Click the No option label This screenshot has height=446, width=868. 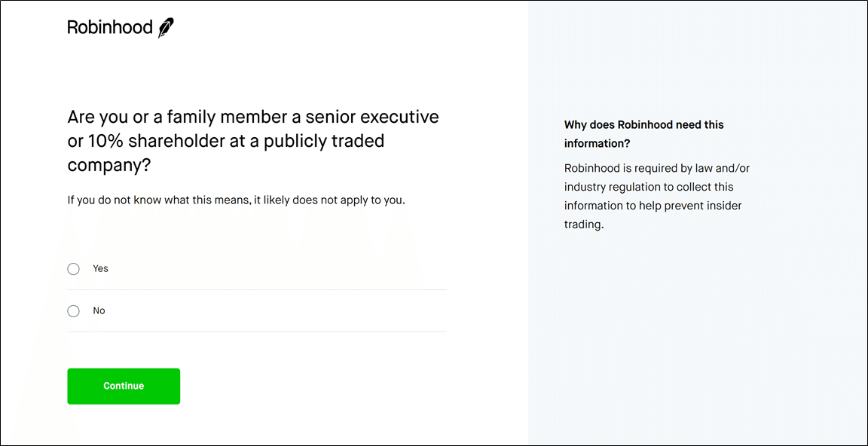[x=99, y=310]
